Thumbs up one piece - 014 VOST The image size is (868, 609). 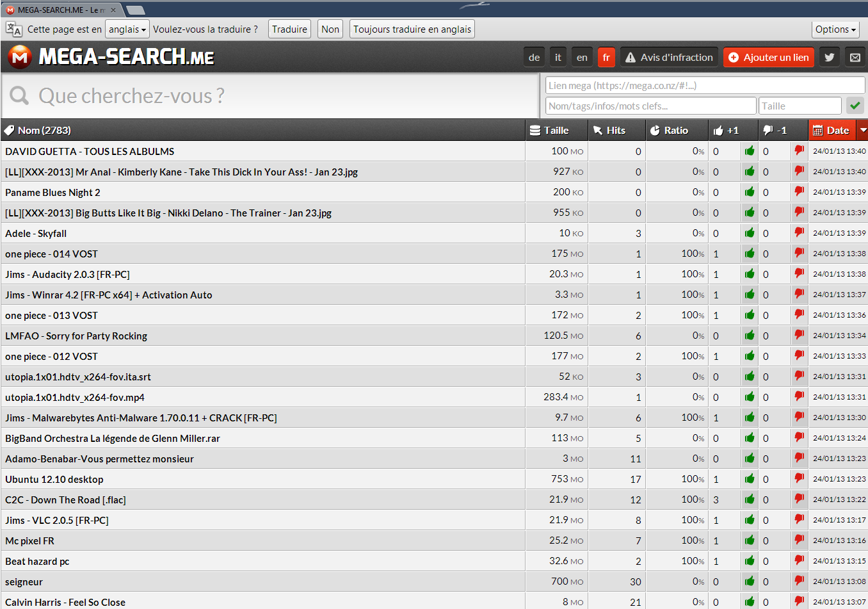(x=750, y=254)
